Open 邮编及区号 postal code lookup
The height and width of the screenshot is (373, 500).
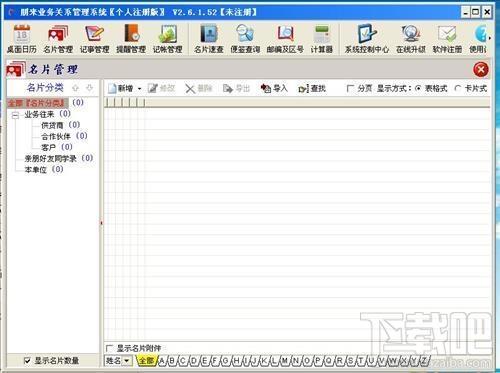[x=285, y=39]
